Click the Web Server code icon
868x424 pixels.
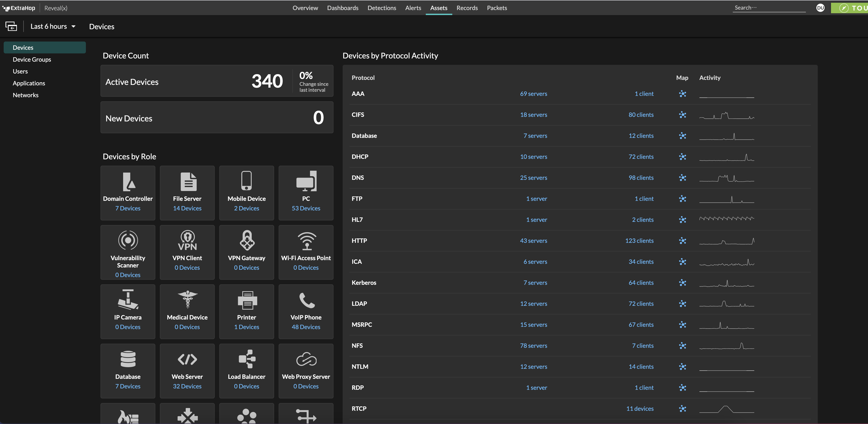(x=187, y=359)
